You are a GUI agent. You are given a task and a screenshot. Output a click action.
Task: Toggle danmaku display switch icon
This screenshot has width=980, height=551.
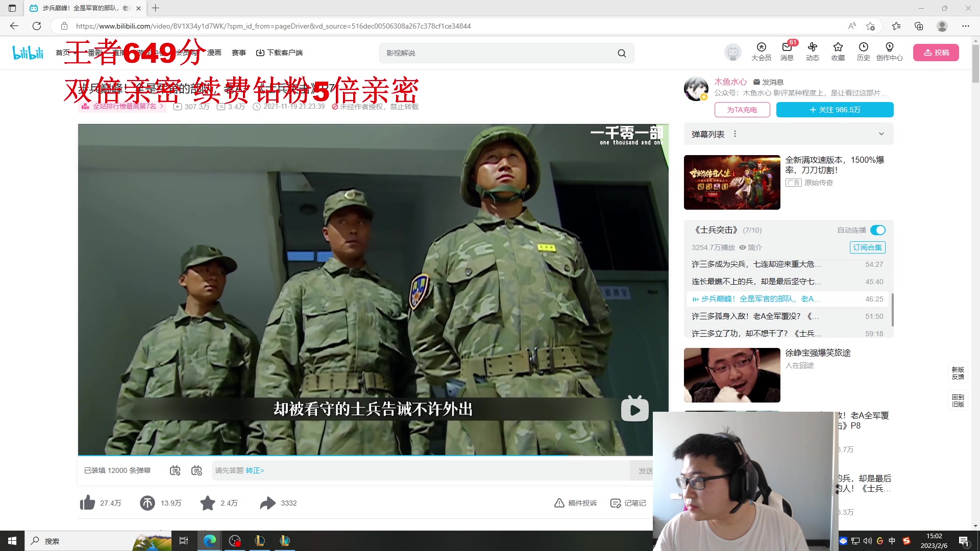[175, 470]
